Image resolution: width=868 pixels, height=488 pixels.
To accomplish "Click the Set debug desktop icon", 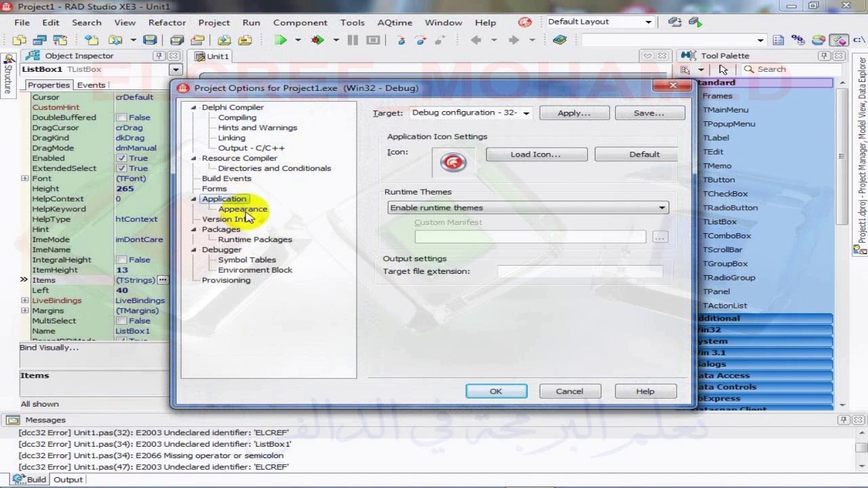I will tap(696, 22).
